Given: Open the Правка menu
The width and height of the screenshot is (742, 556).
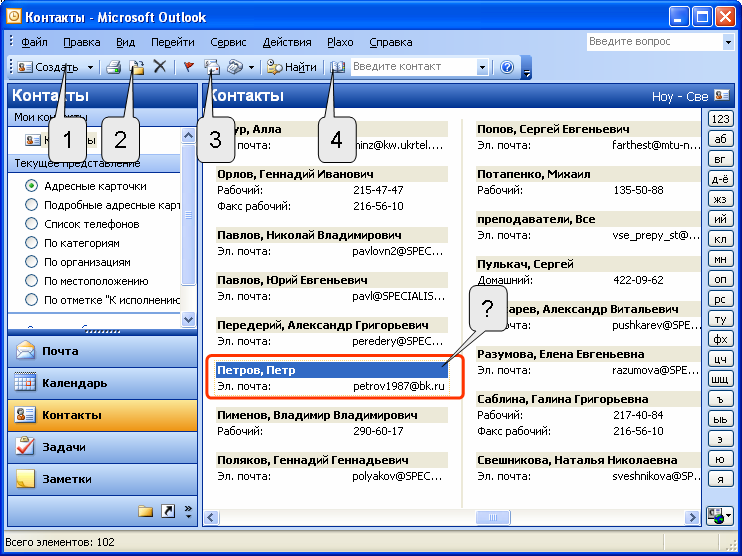Looking at the screenshot, I should tap(81, 42).
